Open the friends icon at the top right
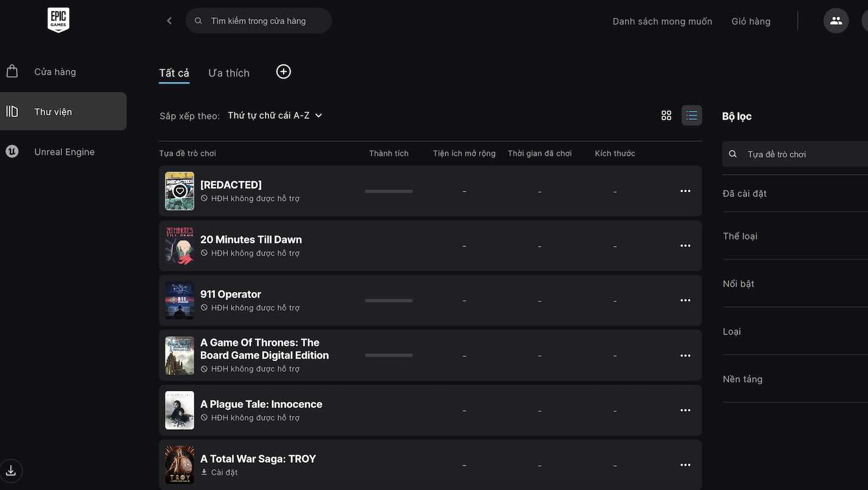 (x=836, y=21)
